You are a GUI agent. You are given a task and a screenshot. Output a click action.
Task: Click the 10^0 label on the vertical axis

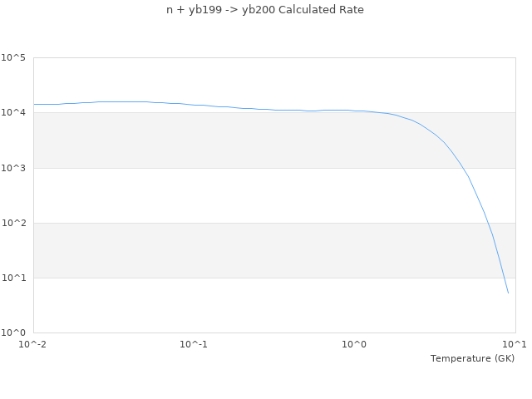13,332
